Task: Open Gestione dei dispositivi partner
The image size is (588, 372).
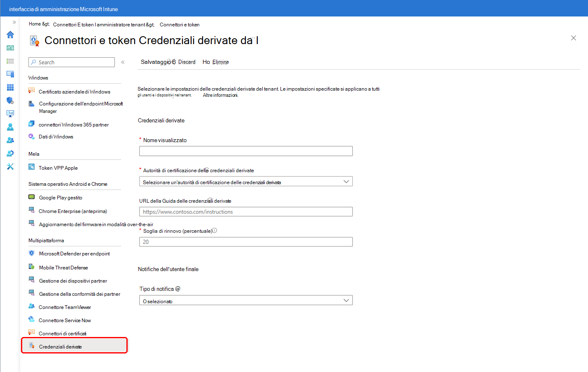Action: tap(73, 281)
